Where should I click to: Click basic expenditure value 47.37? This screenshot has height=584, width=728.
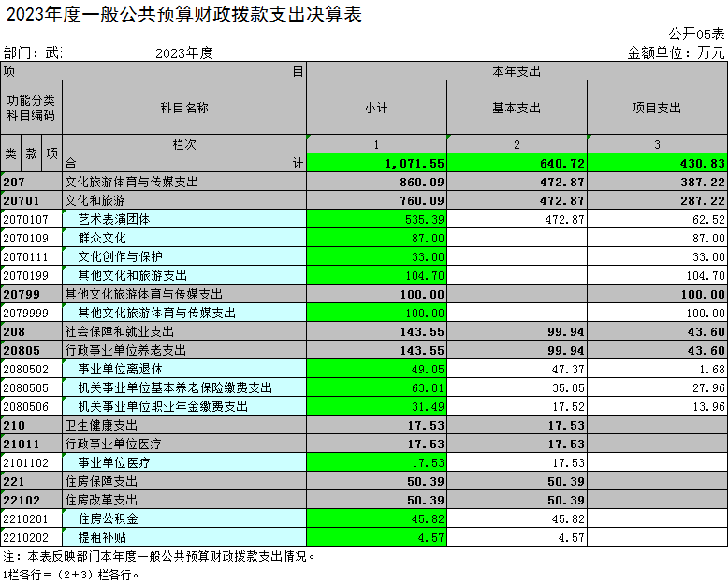click(517, 369)
